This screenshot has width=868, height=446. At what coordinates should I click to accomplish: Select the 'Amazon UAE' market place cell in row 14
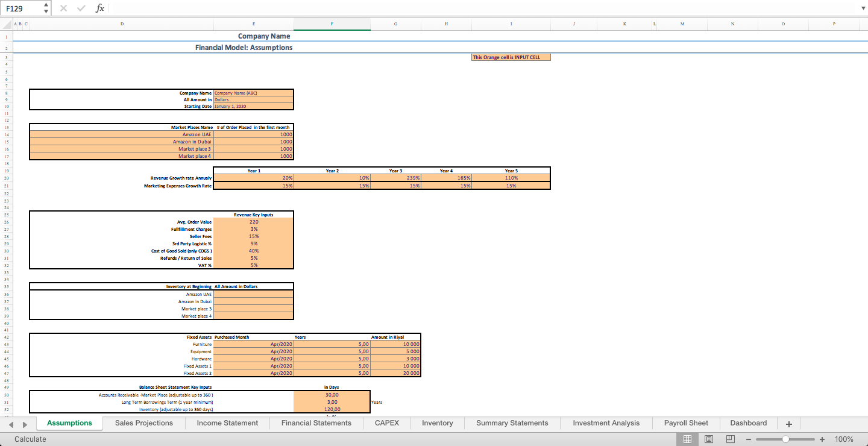click(122, 134)
